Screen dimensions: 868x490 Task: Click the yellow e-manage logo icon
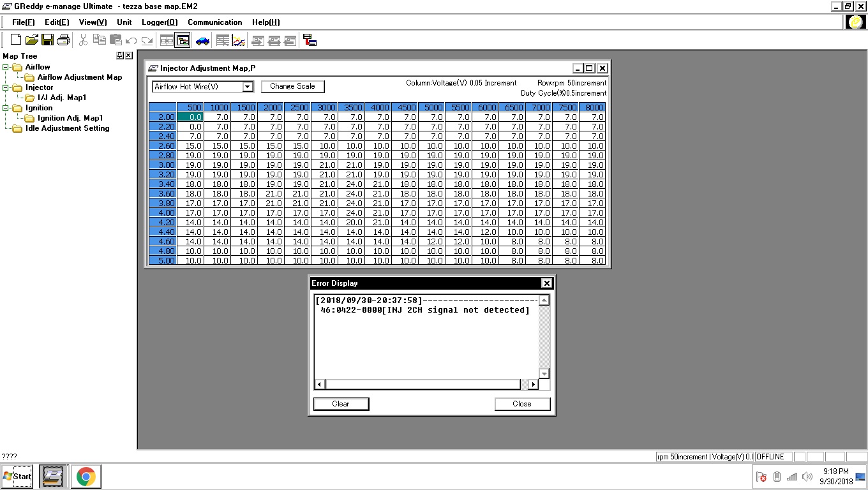click(855, 22)
